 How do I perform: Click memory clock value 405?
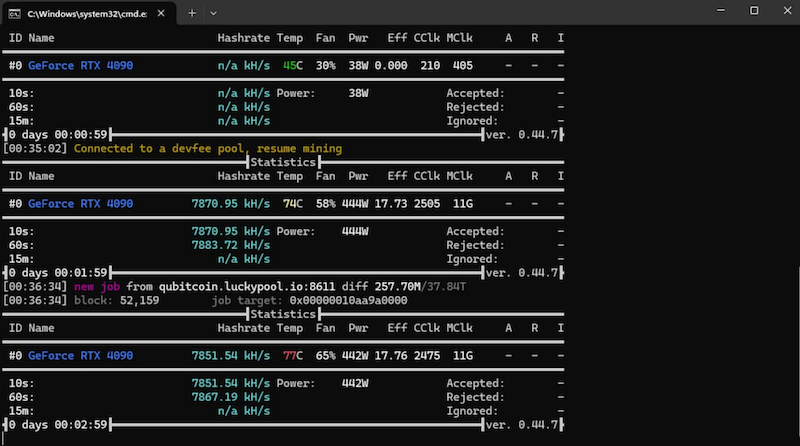463,66
